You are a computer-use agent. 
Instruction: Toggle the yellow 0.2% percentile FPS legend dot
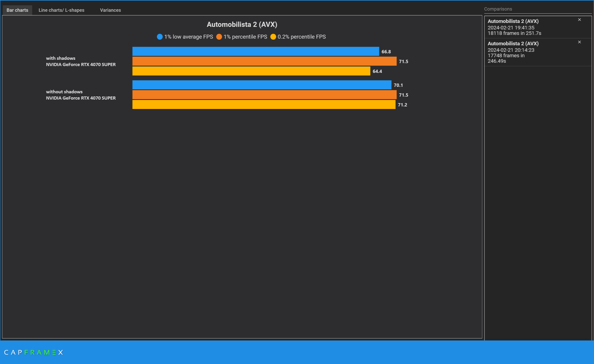click(273, 37)
